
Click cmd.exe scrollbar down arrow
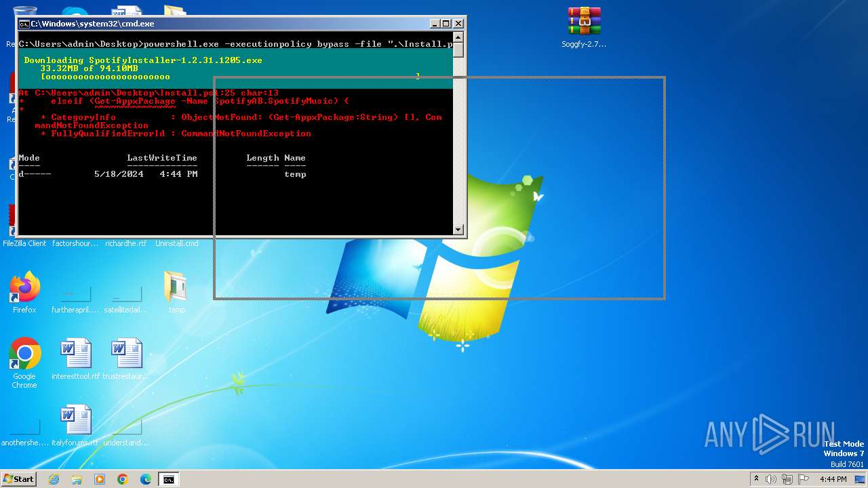pyautogui.click(x=458, y=230)
